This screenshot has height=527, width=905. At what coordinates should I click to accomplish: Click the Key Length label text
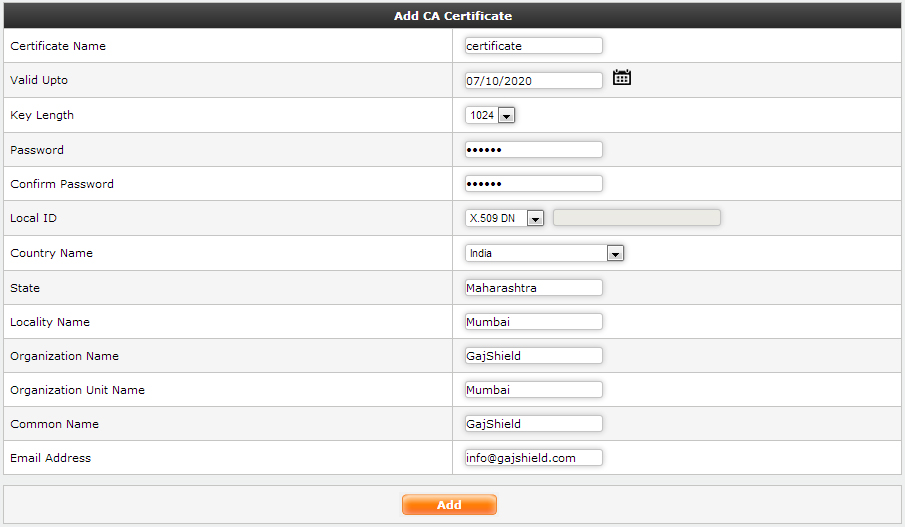click(x=42, y=115)
